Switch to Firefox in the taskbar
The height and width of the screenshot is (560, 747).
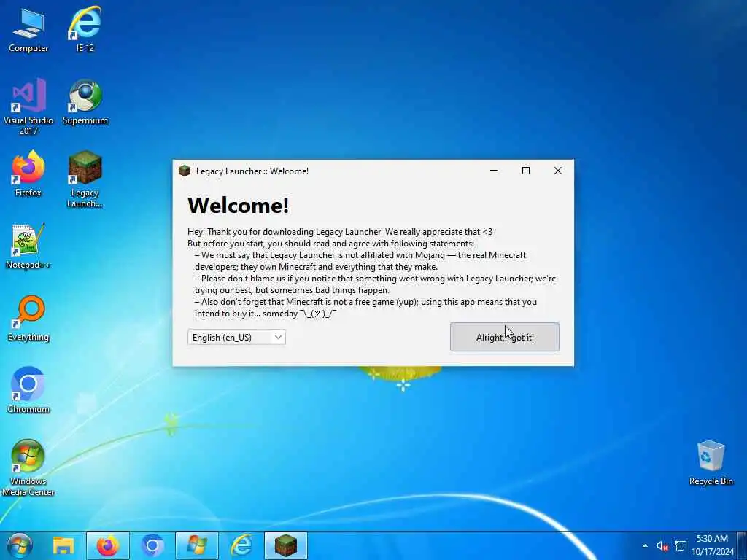[108, 545]
